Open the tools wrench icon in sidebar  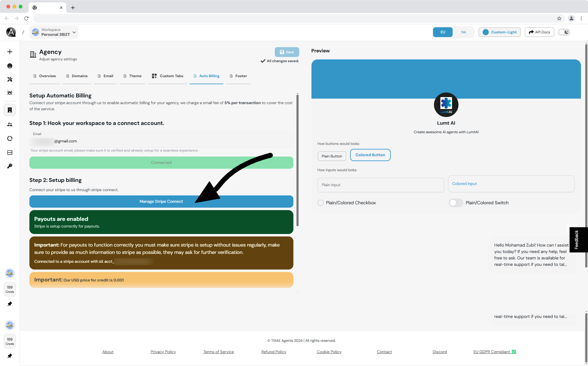[x=10, y=79]
